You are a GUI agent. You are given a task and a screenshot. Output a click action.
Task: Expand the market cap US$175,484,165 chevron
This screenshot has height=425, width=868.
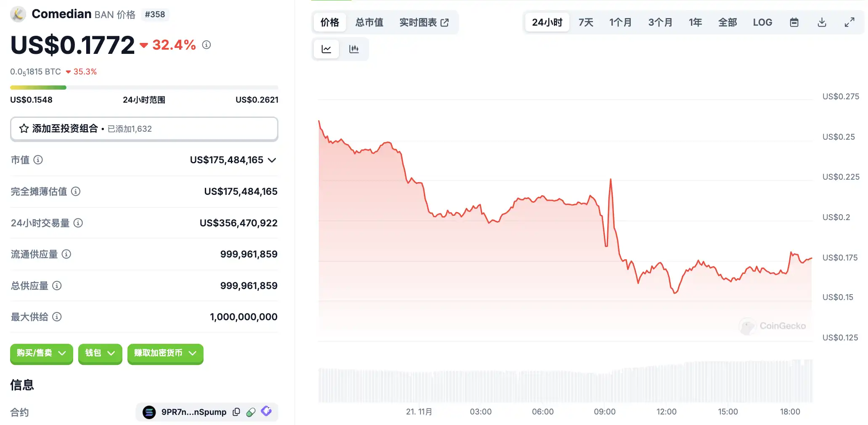(x=272, y=160)
